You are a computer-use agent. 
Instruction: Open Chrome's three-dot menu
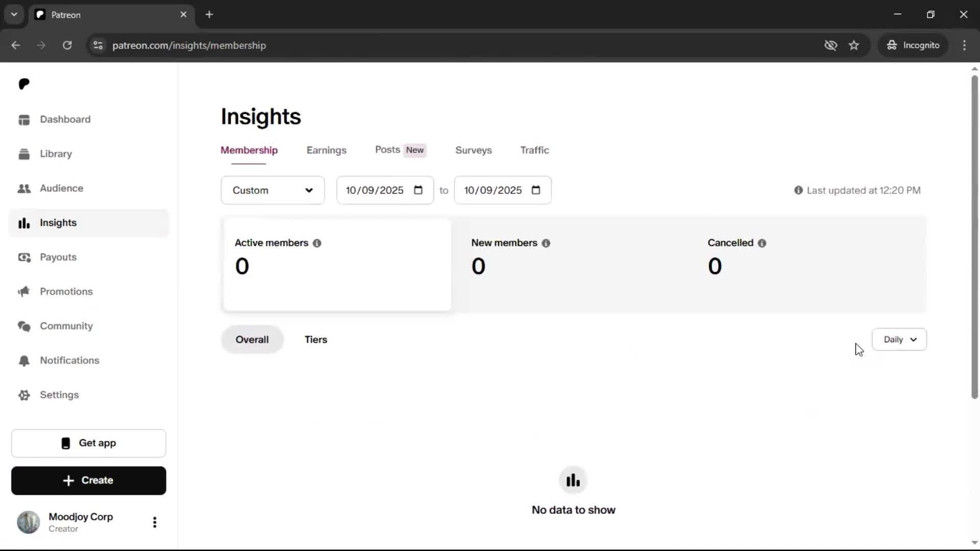pos(964,45)
